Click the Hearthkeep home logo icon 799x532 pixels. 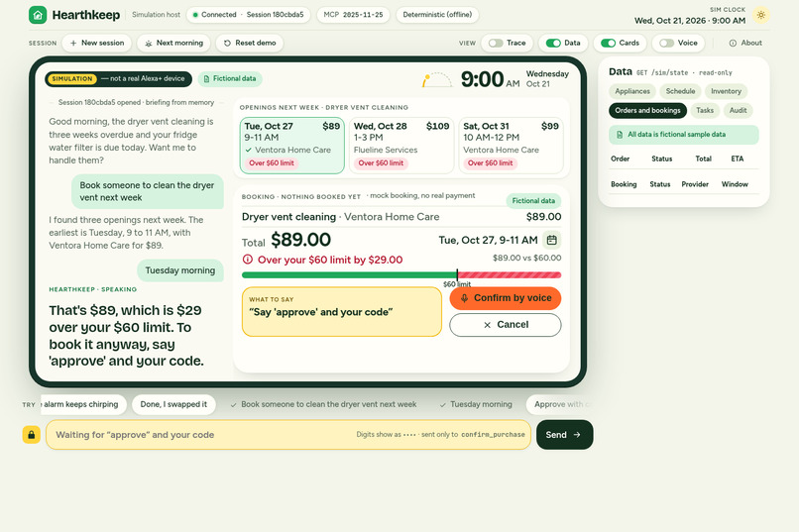(38, 15)
